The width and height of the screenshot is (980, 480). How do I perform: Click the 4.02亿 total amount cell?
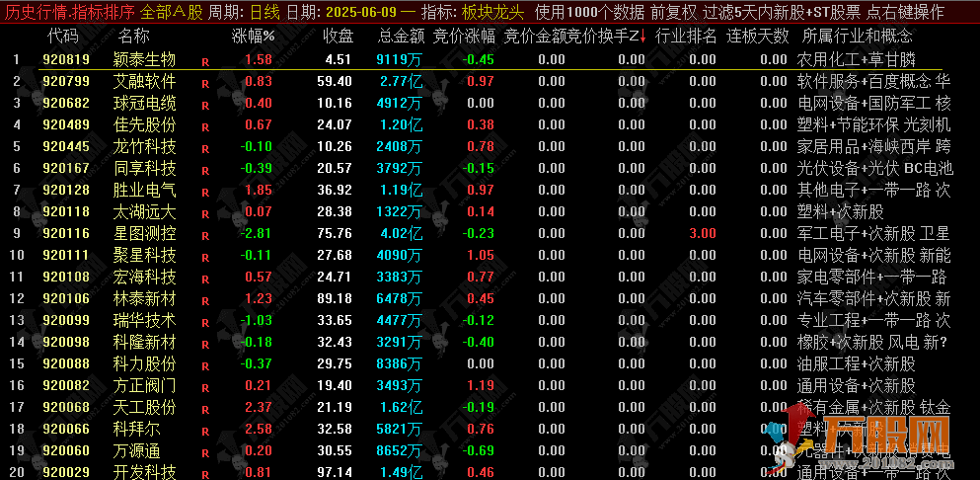click(x=402, y=234)
